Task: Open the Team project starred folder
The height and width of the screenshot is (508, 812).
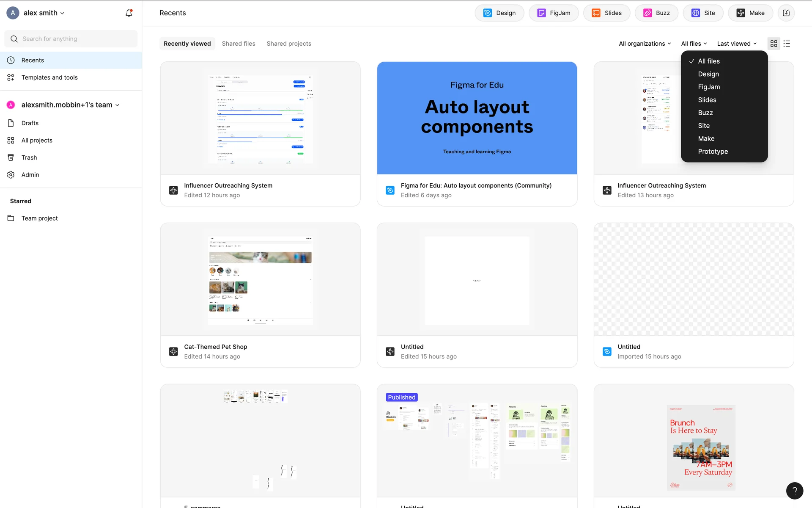Action: click(x=39, y=218)
